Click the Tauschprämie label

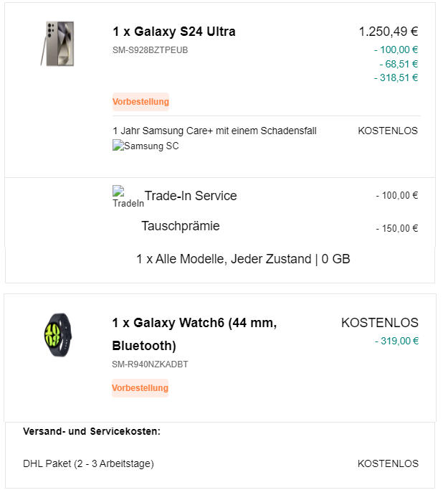pyautogui.click(x=181, y=226)
